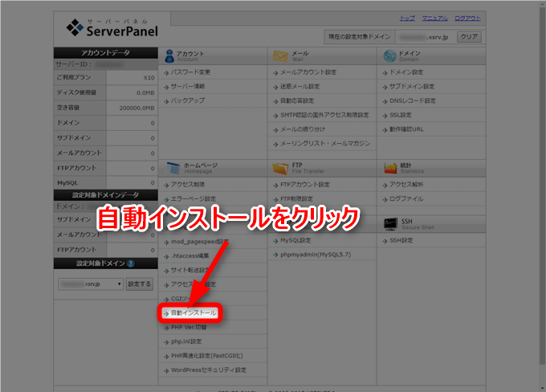The width and height of the screenshot is (546, 392).
Task: Open サブドメイン設定
Action: click(x=412, y=87)
